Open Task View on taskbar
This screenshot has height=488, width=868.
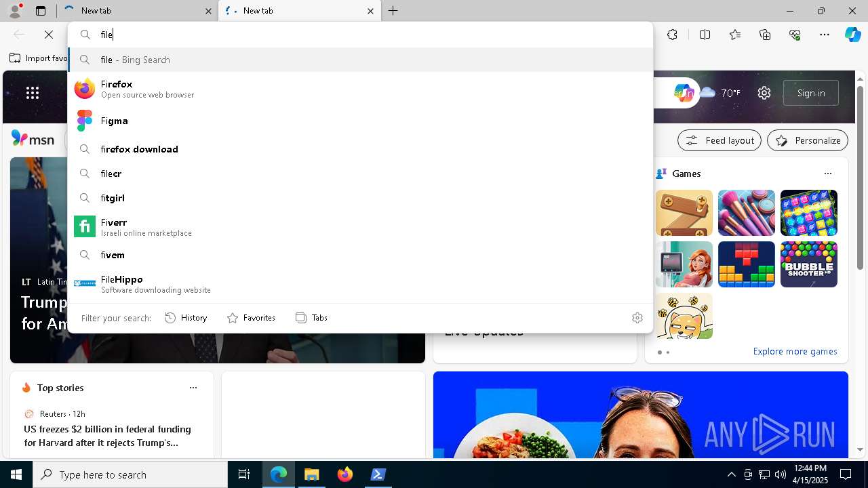[244, 474]
